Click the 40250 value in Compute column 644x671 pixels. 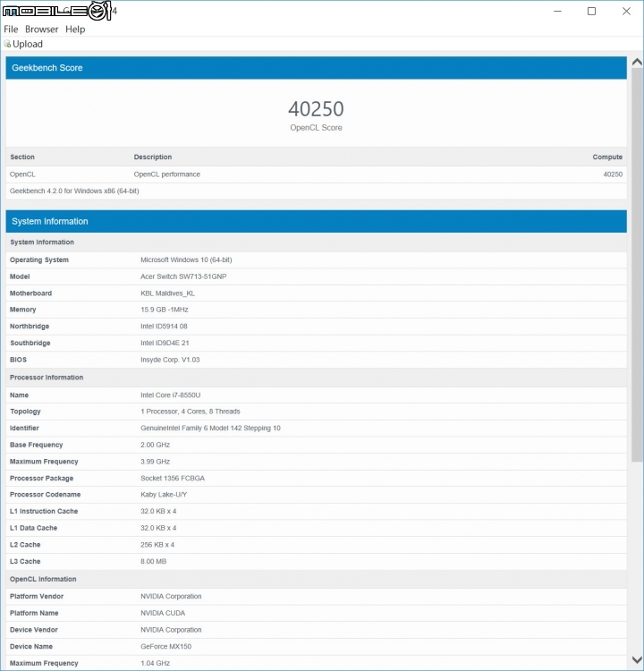pyautogui.click(x=613, y=174)
